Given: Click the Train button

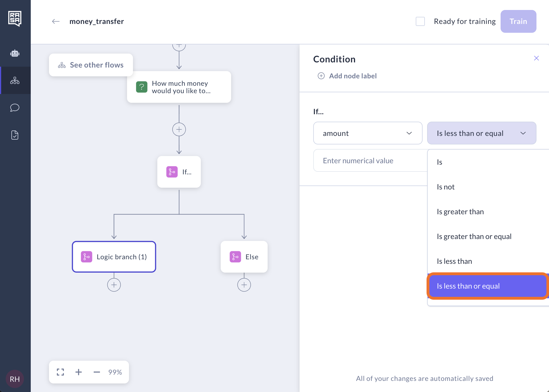Looking at the screenshot, I should (518, 21).
